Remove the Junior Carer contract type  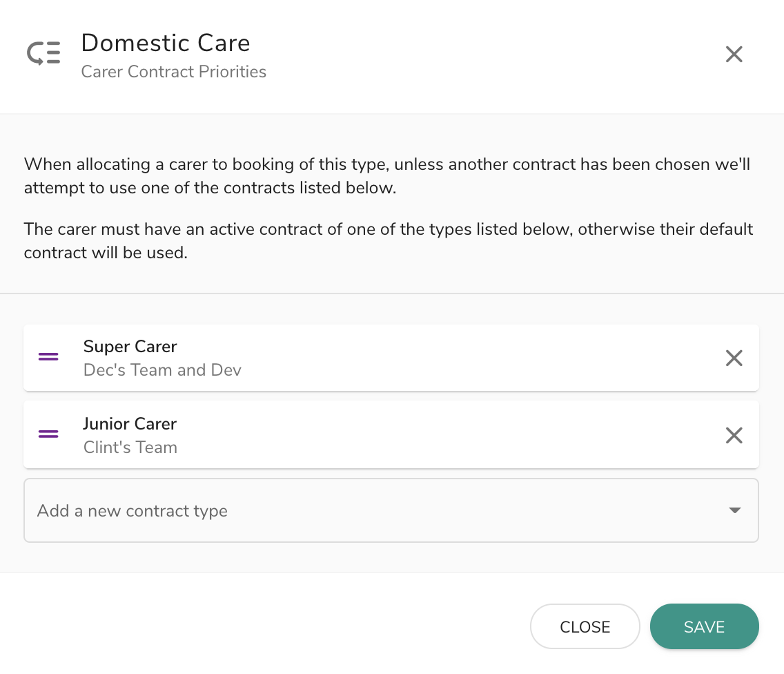point(734,435)
